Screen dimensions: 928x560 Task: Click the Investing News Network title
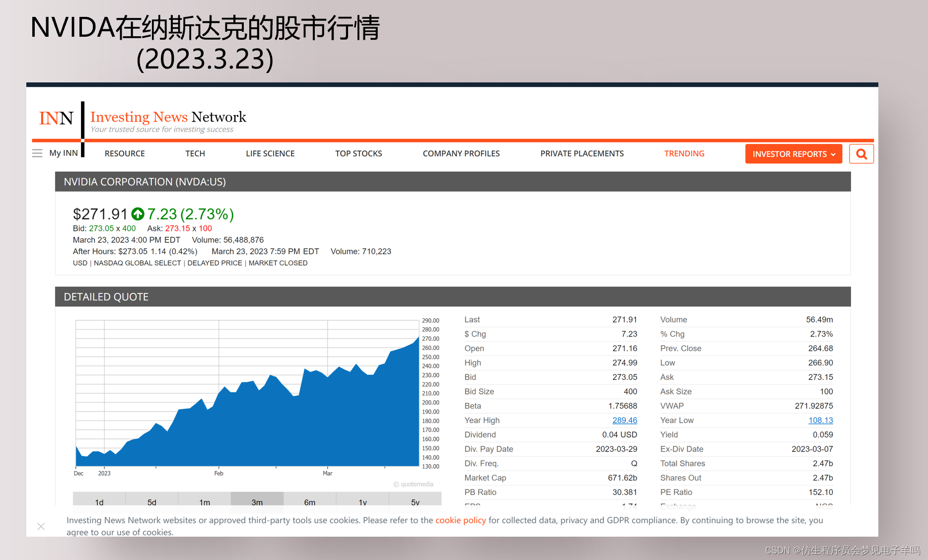pos(168,117)
